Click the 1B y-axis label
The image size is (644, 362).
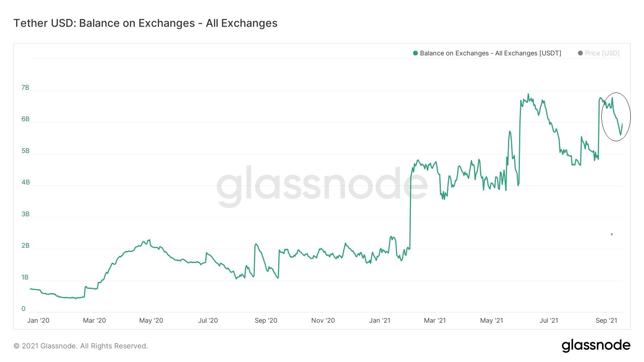tap(25, 277)
